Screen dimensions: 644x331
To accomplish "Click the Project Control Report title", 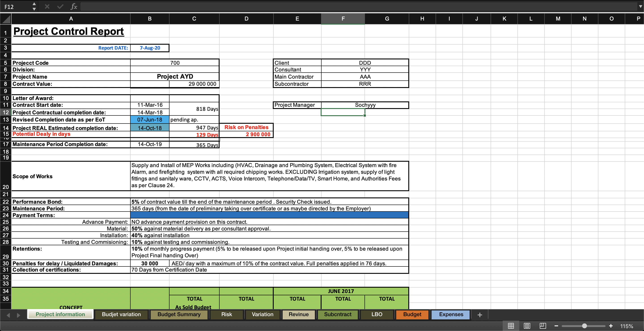I will [68, 31].
